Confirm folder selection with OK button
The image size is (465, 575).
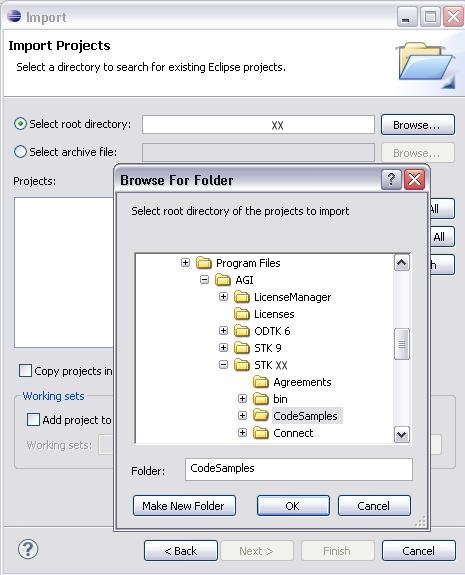(293, 506)
